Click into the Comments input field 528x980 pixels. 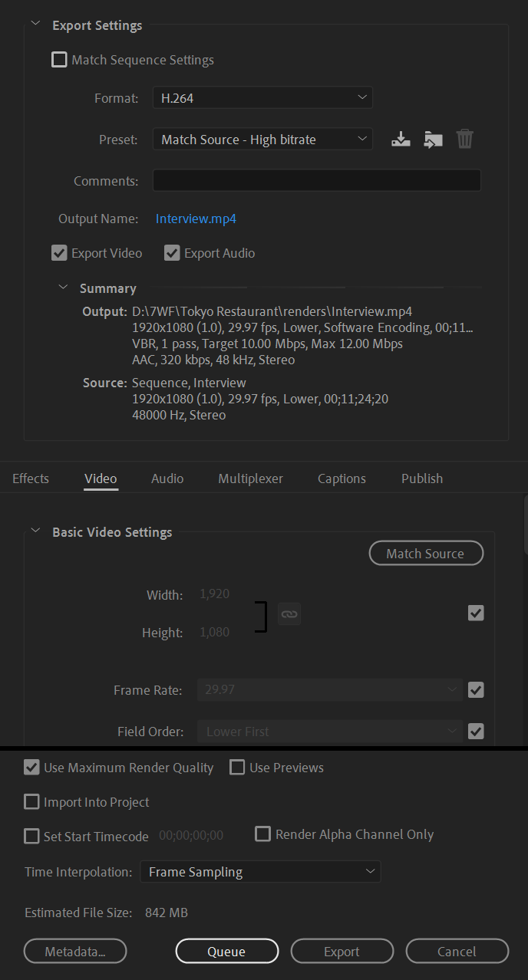[x=317, y=181]
